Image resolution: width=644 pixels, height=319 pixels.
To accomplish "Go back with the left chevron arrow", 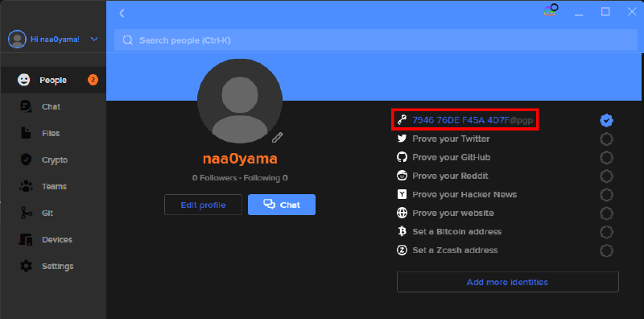I will (x=122, y=13).
